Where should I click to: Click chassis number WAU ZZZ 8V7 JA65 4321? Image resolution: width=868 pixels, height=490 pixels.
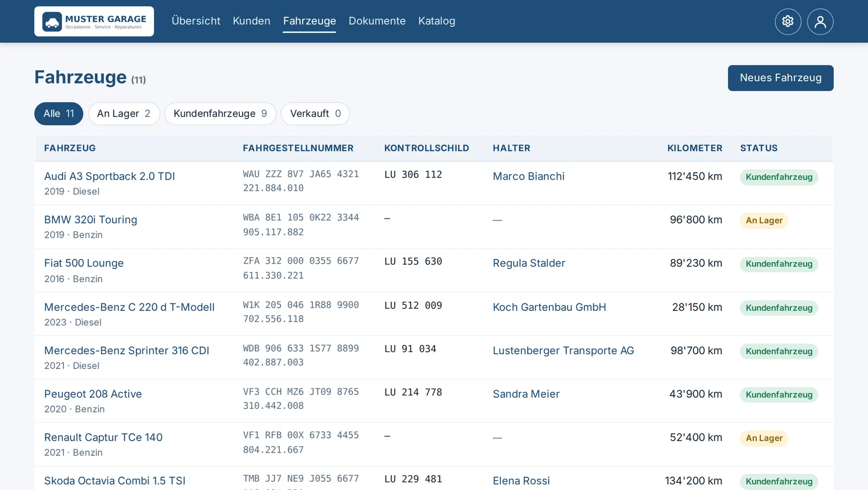pyautogui.click(x=301, y=174)
